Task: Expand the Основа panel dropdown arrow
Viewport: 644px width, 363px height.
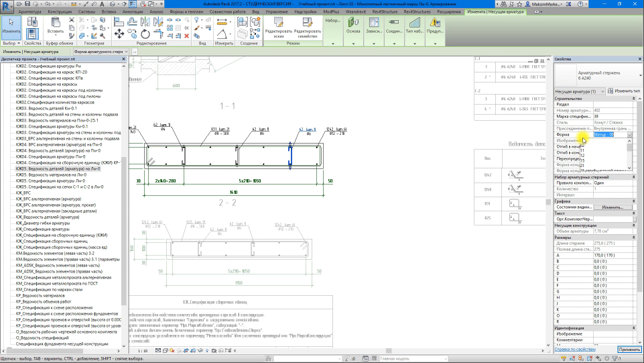Action: (353, 44)
